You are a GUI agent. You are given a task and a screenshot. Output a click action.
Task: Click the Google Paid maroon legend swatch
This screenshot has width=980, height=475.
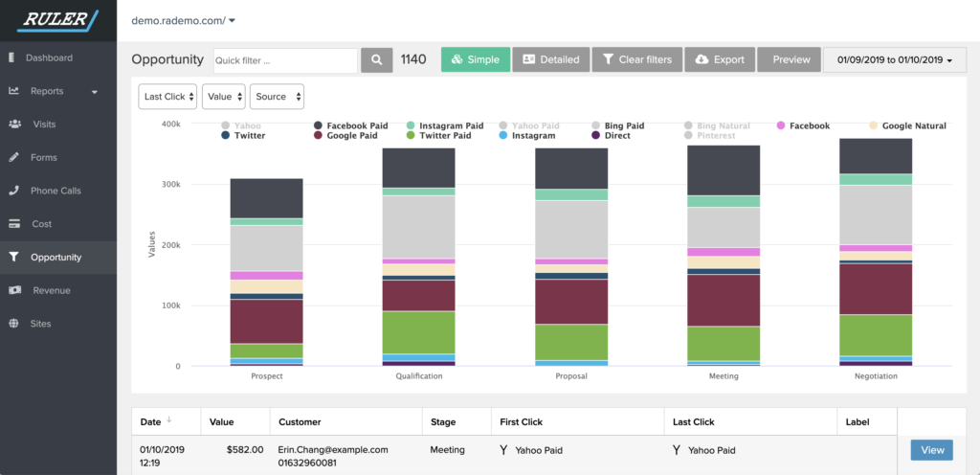click(319, 136)
